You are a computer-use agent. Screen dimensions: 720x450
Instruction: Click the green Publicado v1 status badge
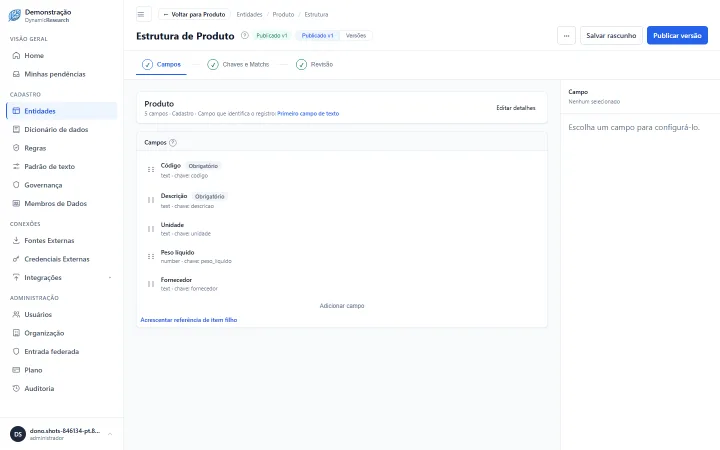click(272, 35)
